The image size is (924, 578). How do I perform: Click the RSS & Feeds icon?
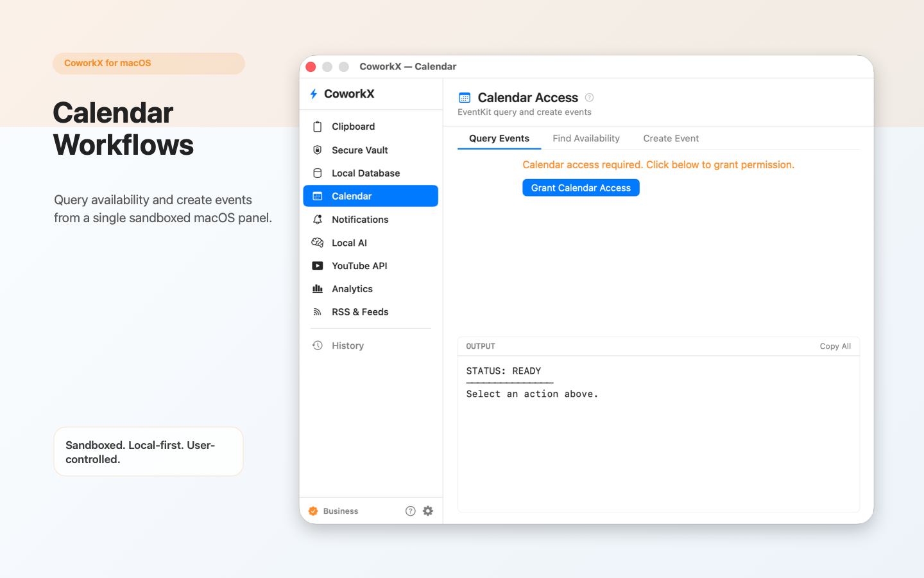click(x=317, y=312)
